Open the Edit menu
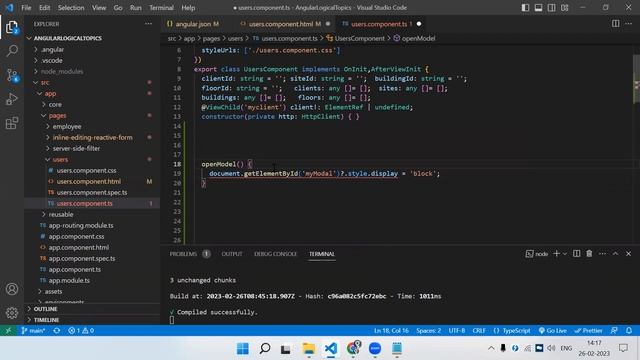Viewport: 640px width, 360px height. click(44, 8)
